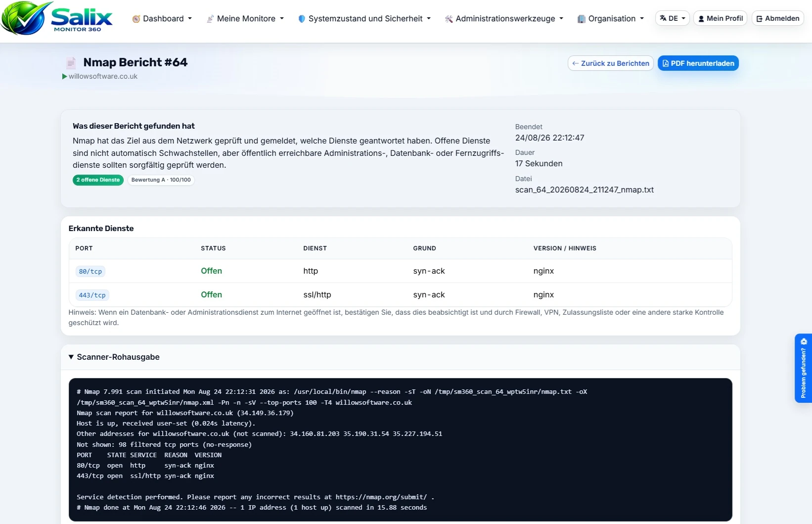Click the Meine Monitore icon

tap(210, 19)
